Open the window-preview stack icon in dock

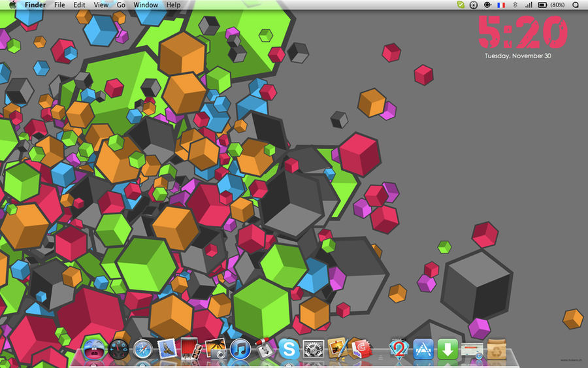[472, 351]
